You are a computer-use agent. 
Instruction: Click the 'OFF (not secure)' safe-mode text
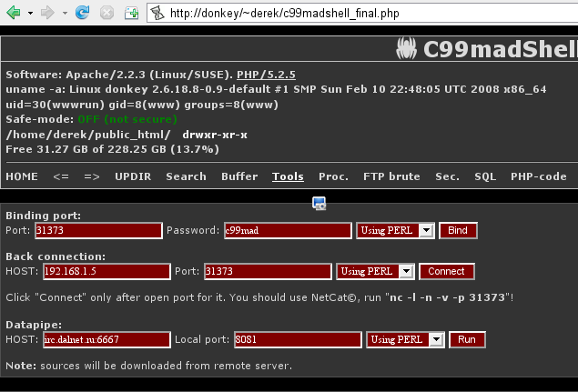[127, 119]
